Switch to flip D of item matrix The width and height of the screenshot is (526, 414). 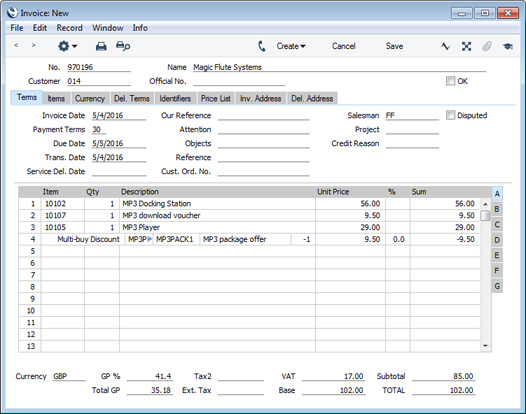tap(497, 240)
